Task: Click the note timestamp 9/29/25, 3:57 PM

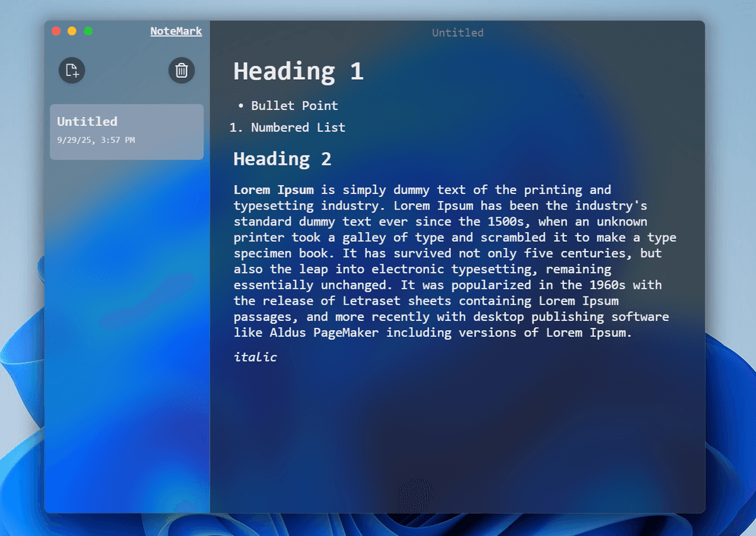Action: [96, 140]
